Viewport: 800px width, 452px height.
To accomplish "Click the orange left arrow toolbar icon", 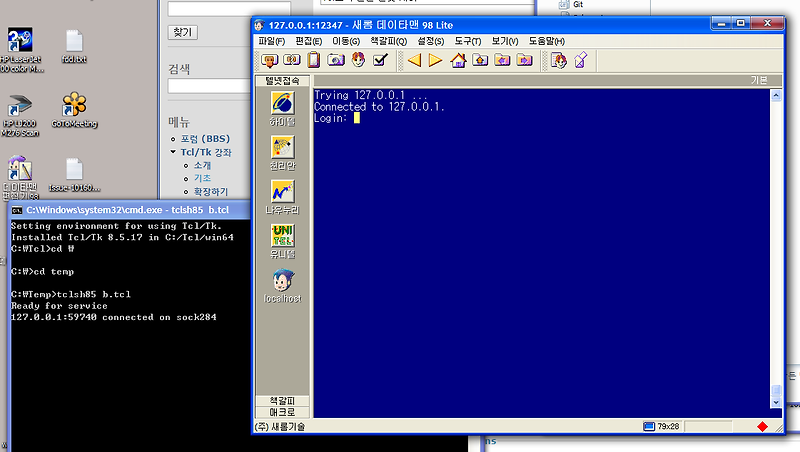I will (414, 60).
